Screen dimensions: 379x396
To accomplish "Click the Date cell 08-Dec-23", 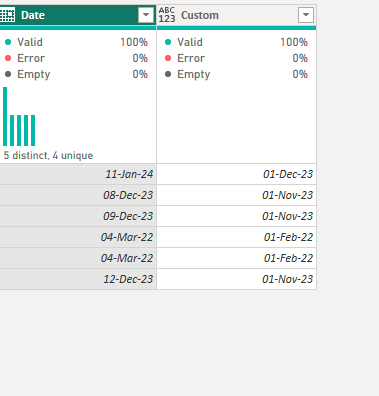I will click(x=78, y=195).
